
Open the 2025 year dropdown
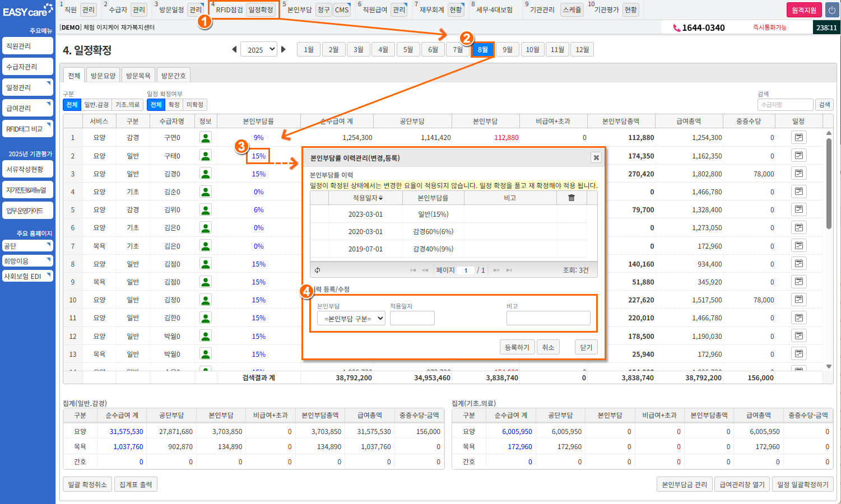[259, 49]
